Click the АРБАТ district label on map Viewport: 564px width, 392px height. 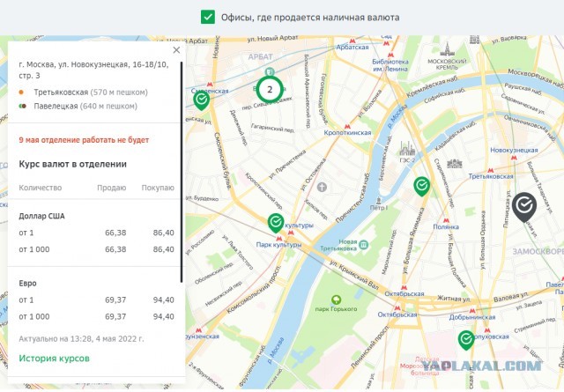point(261,57)
